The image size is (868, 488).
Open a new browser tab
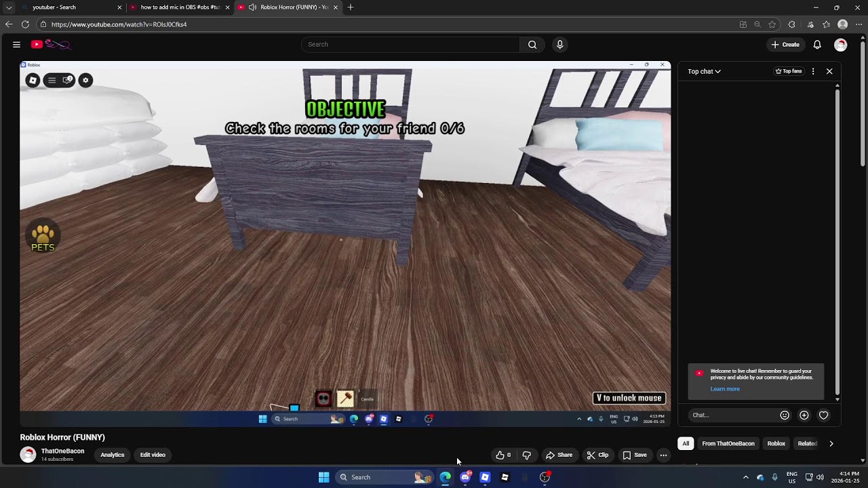click(350, 7)
